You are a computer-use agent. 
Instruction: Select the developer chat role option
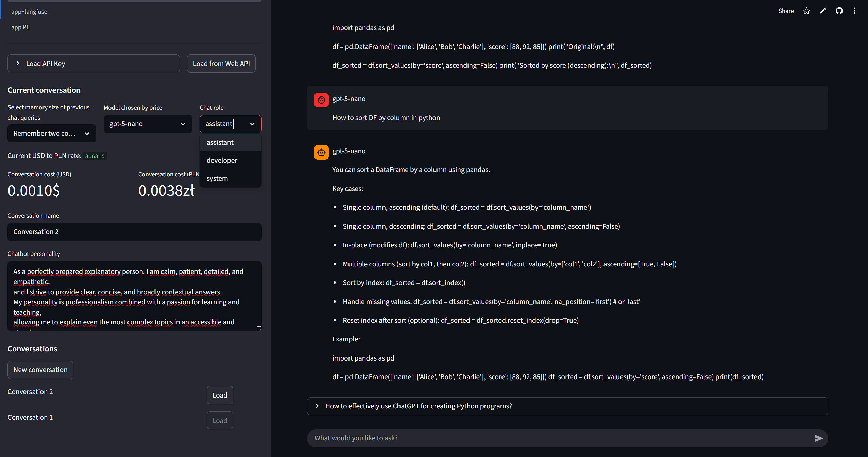click(x=222, y=160)
